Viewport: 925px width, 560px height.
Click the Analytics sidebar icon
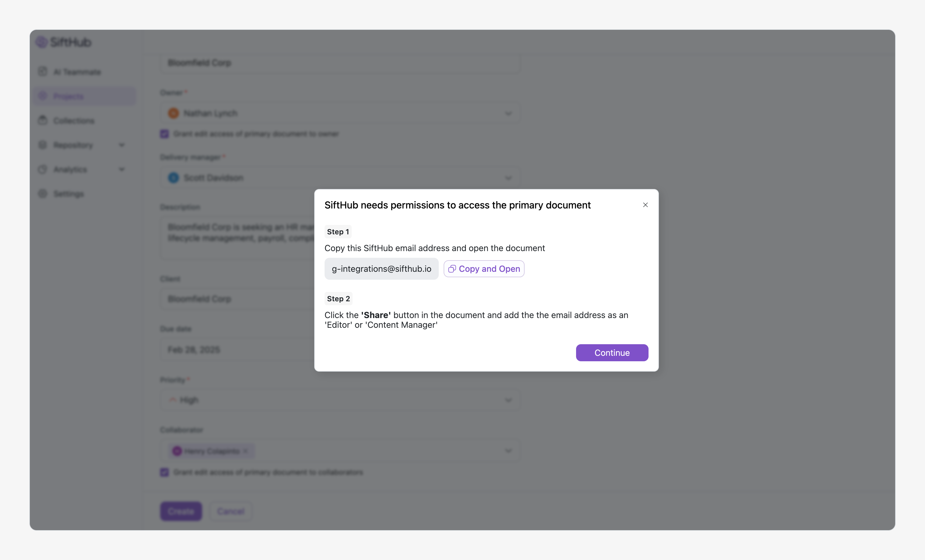coord(43,169)
